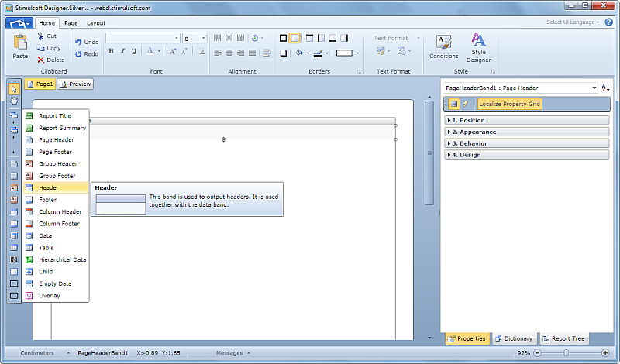Expand the 1. Position property group
This screenshot has height=364, width=620.
tap(527, 120)
